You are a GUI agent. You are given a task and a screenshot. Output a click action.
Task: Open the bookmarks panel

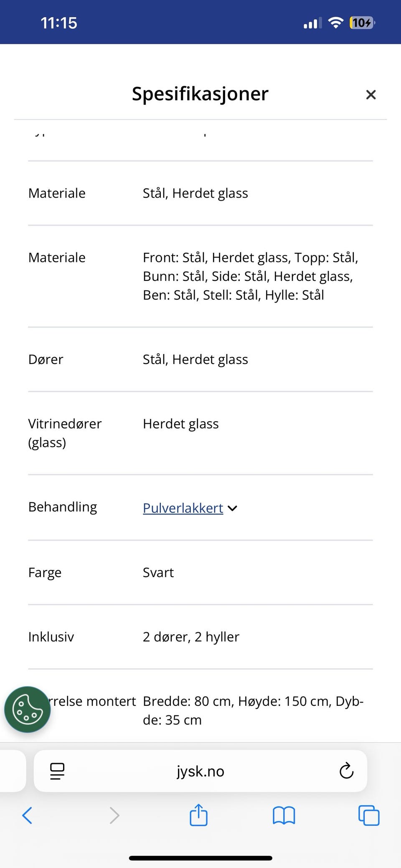284,815
